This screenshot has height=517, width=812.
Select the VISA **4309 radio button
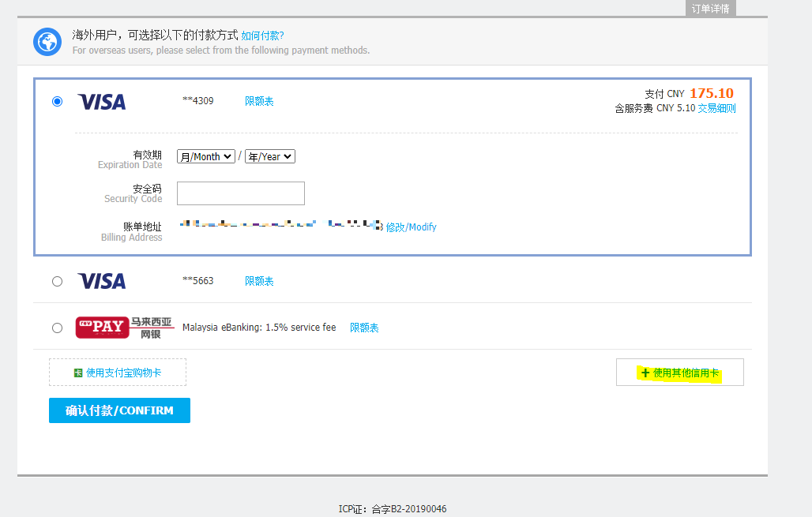pyautogui.click(x=57, y=102)
